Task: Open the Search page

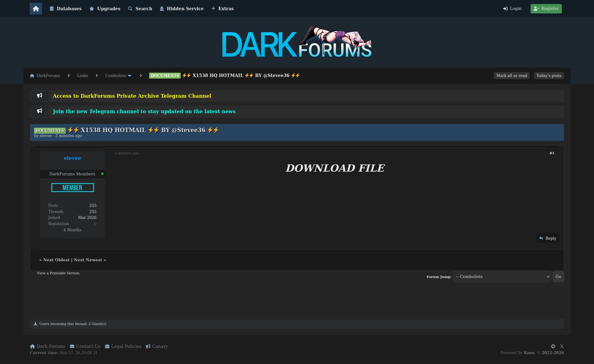Action: [140, 9]
